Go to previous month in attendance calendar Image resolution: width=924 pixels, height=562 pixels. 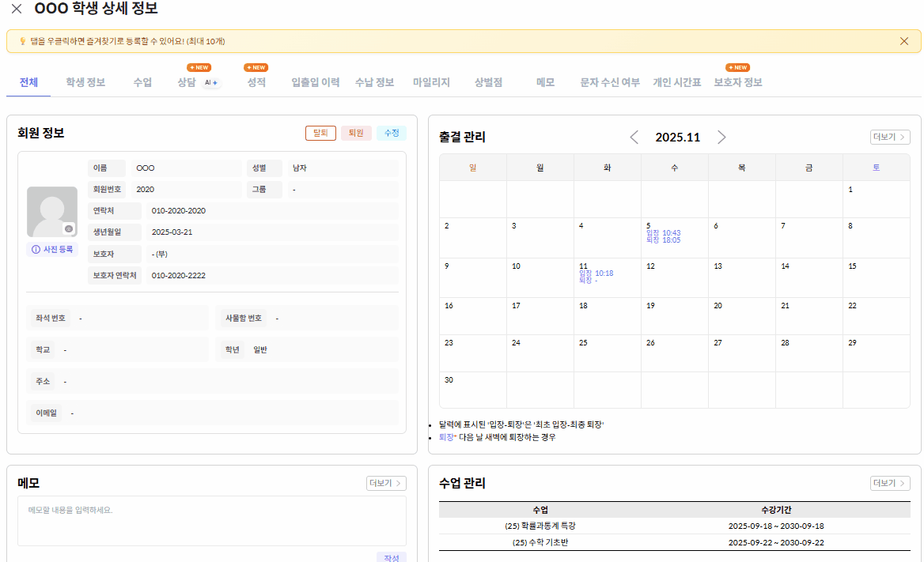pyautogui.click(x=634, y=138)
